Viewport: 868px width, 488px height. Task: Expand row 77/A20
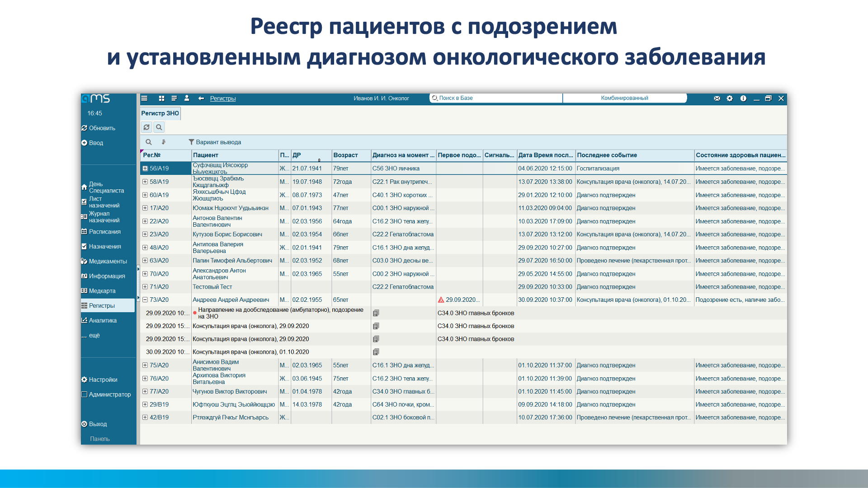click(145, 391)
